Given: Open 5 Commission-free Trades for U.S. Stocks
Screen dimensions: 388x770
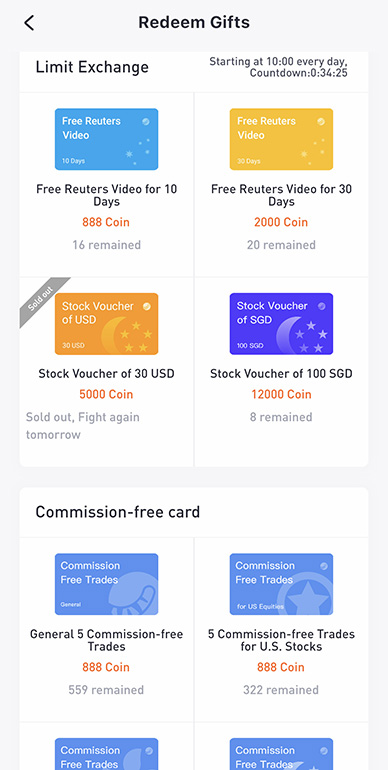Looking at the screenshot, I should coord(281,640).
